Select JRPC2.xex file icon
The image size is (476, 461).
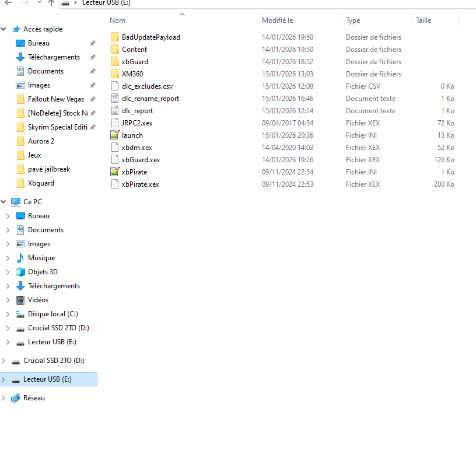coord(115,123)
